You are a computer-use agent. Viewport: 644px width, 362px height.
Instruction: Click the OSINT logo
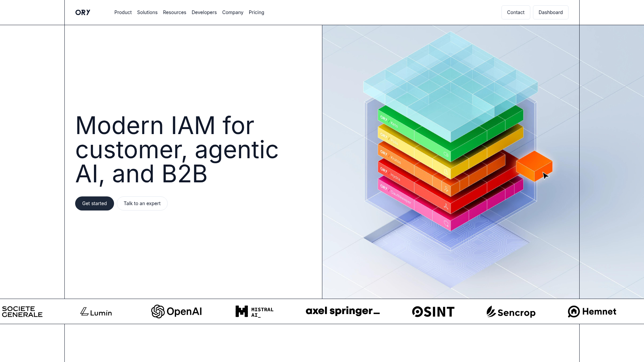pos(433,312)
